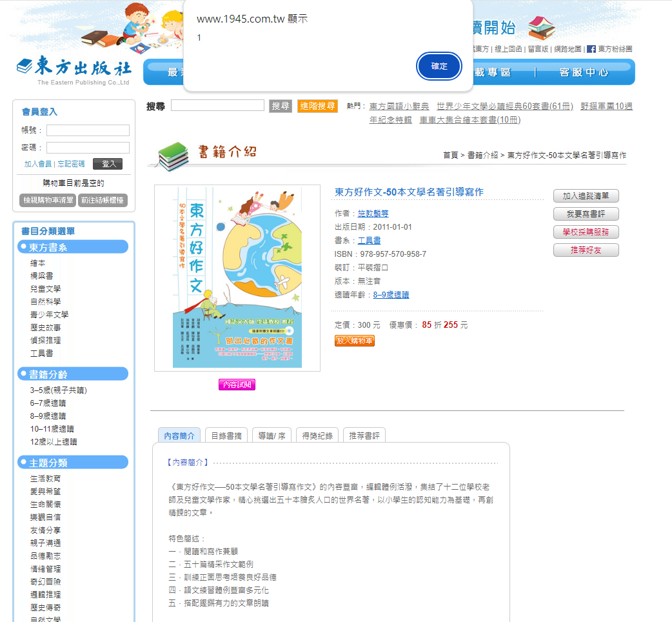Switch to 導讀/序 tab
This screenshot has width=672, height=622.
[x=272, y=436]
